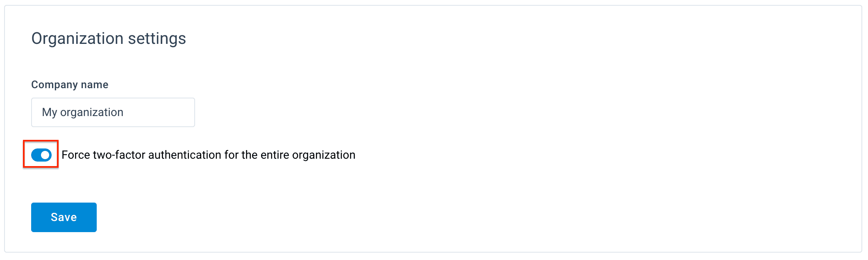Submit changes with the blue Save button
Viewport: 868px width, 260px height.
click(x=64, y=217)
